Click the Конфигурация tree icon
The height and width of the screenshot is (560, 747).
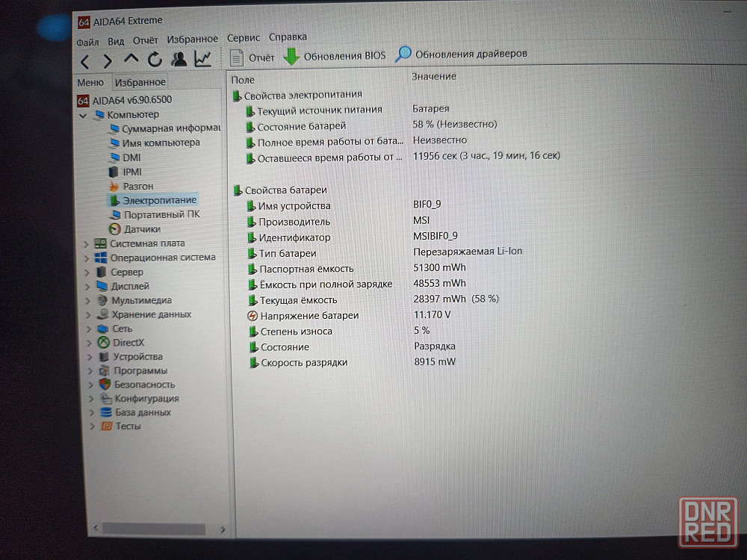(x=105, y=398)
